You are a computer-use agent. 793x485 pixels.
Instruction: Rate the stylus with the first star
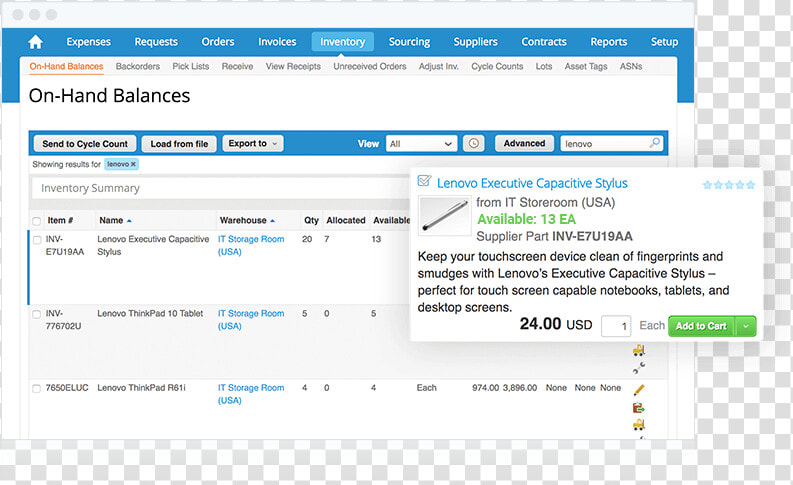[x=708, y=185]
